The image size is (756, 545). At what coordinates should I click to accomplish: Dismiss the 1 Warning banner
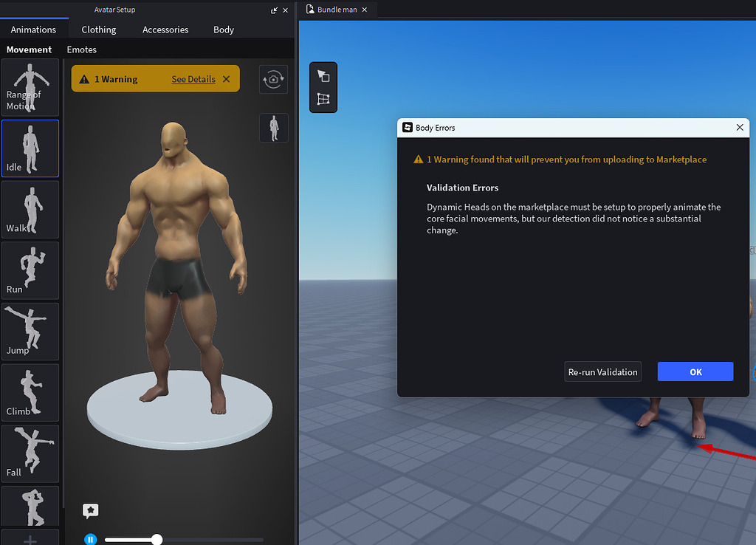pos(227,79)
